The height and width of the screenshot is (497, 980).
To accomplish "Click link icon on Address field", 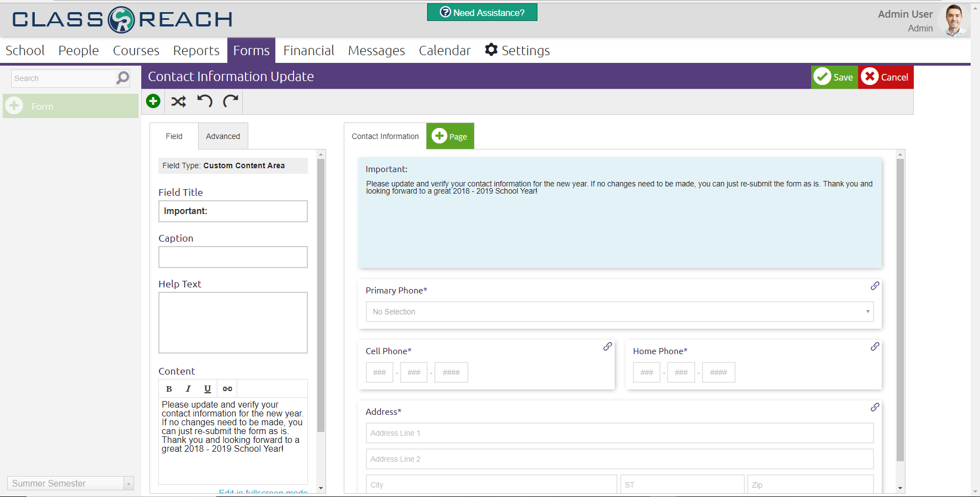I will 875,407.
